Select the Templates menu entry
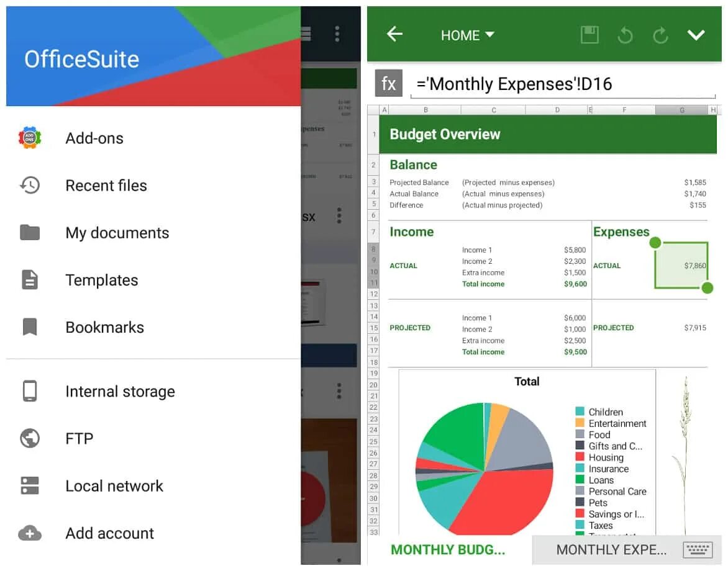Viewport: 728px width, 571px height. pos(153,280)
